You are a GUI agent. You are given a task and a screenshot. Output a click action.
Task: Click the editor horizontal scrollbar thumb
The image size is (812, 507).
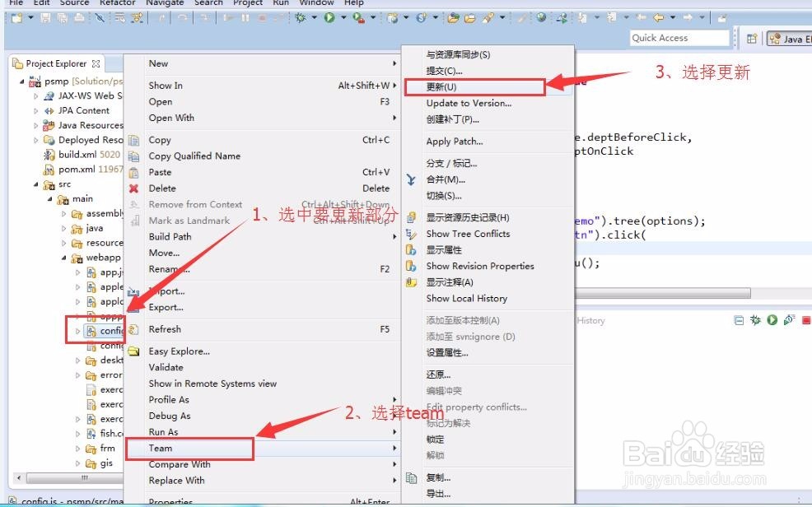coord(663,293)
